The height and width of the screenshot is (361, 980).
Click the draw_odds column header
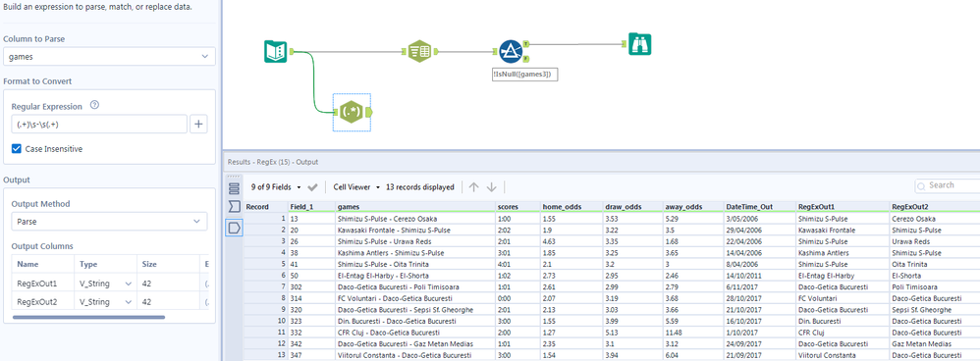[x=631, y=207]
